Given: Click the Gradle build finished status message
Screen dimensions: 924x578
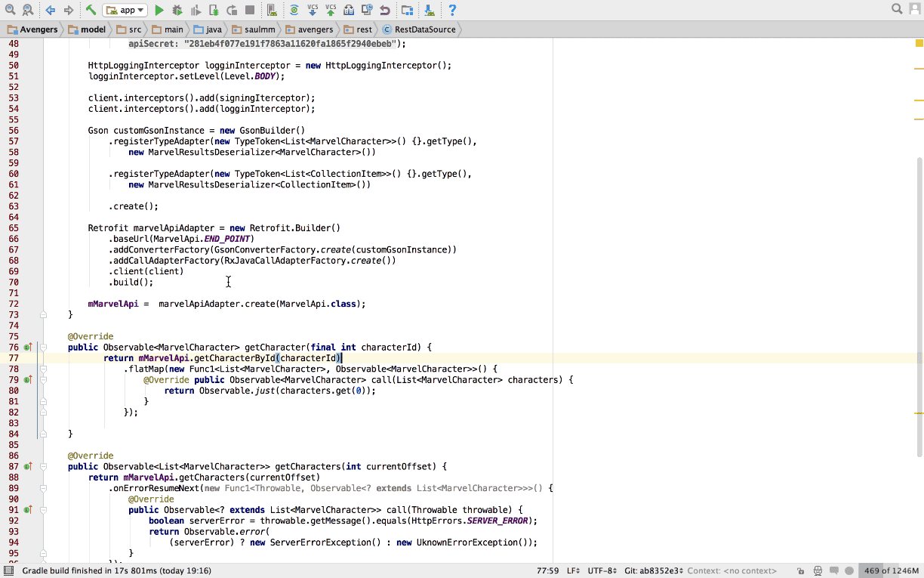Looking at the screenshot, I should click(117, 570).
